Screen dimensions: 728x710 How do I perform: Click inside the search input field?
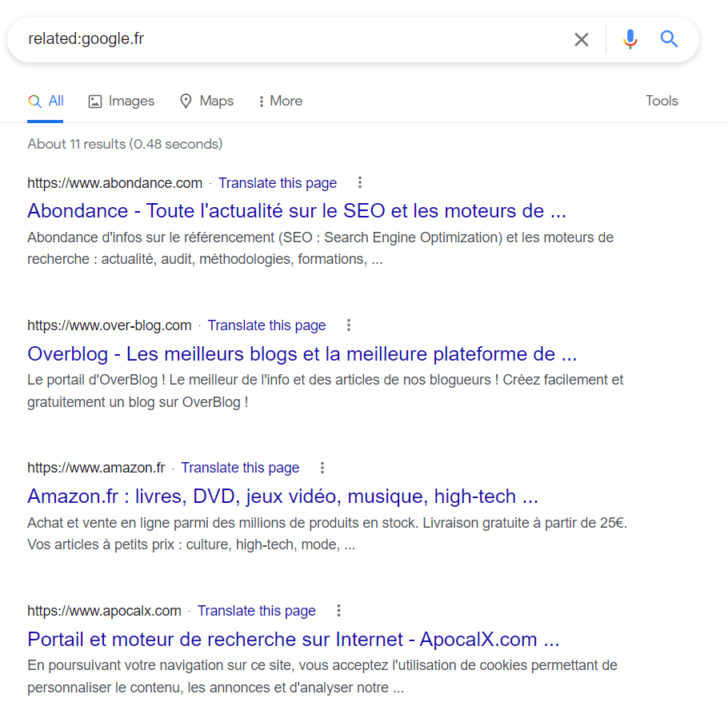click(240, 38)
